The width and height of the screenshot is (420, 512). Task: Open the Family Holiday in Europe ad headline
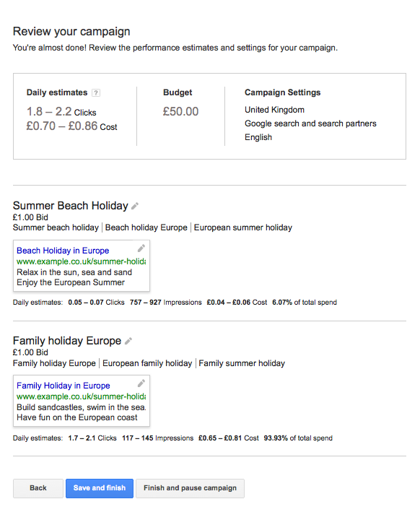(64, 386)
